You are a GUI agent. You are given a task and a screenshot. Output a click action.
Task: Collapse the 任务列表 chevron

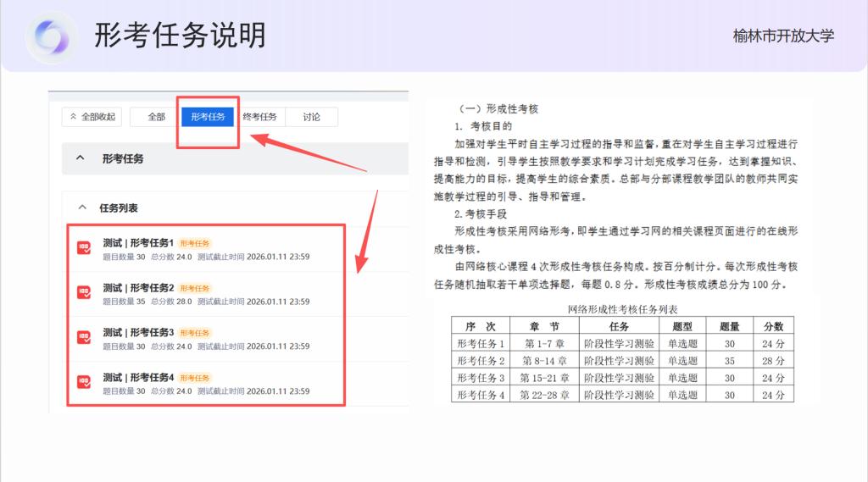coord(82,208)
